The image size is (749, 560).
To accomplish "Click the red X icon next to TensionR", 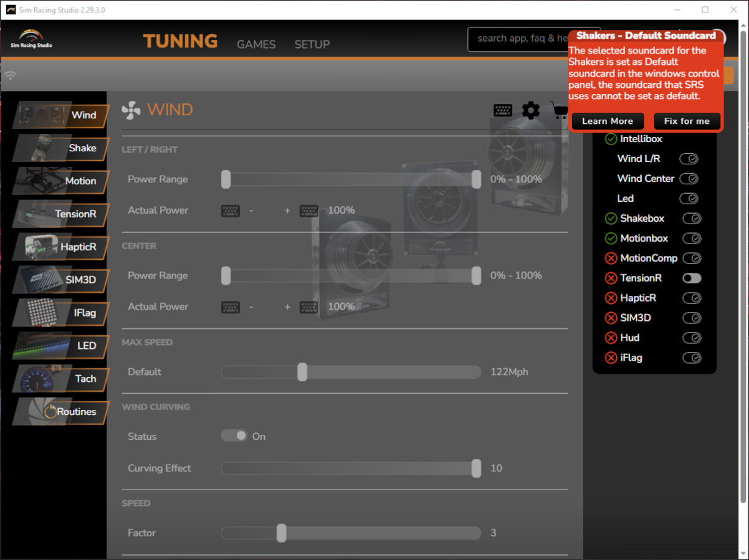I will pos(611,278).
